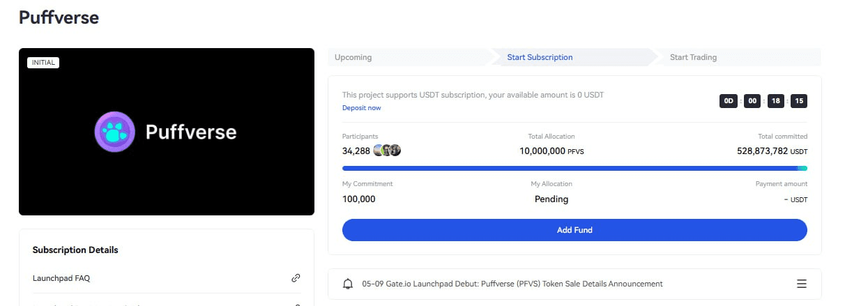Click the USDT subscription availability notice
This screenshot has width=868, height=306.
coord(473,94)
